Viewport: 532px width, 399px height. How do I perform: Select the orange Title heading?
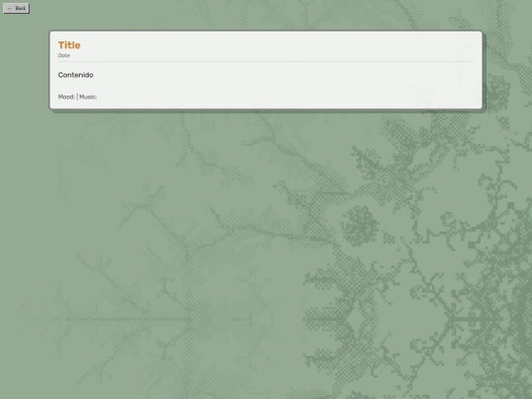point(69,45)
